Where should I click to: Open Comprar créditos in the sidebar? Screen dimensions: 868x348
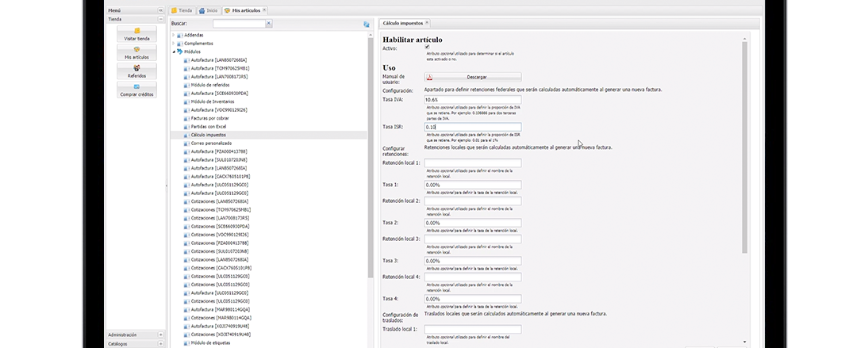coord(136,90)
